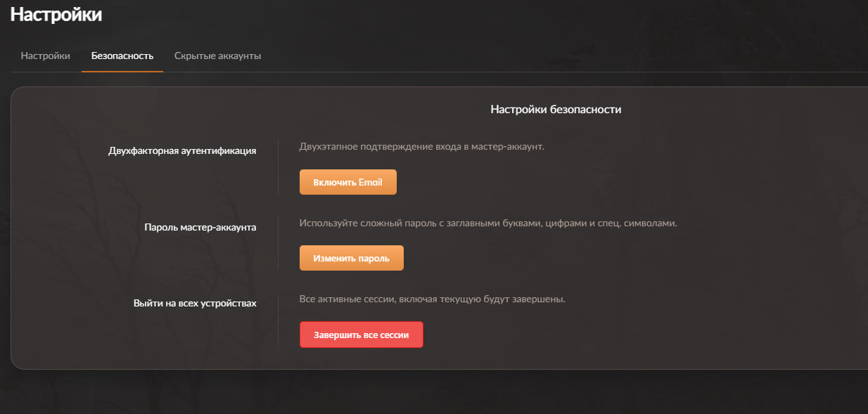Click the vertical divider beside Пароль мастер-аккаунта
868x414 pixels.
(279, 242)
